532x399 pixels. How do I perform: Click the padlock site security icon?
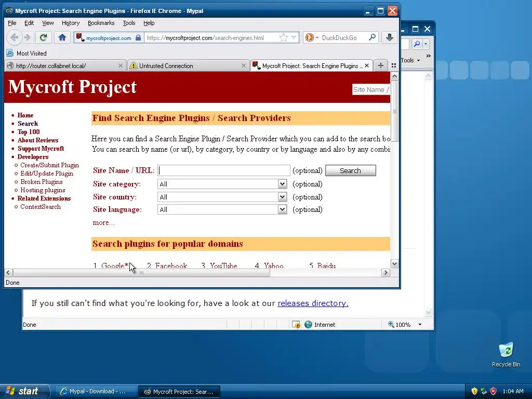[x=138, y=37]
